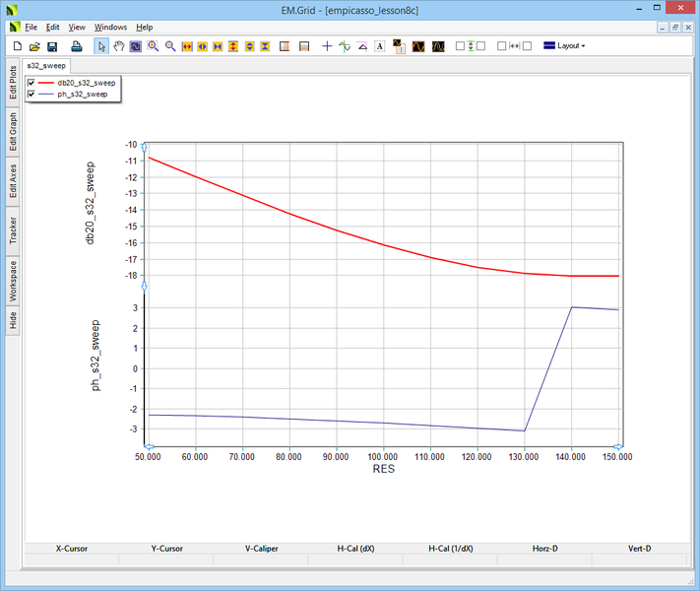
Task: Uncheck the db20_s32_sweep legend checkbox
Action: tap(32, 83)
